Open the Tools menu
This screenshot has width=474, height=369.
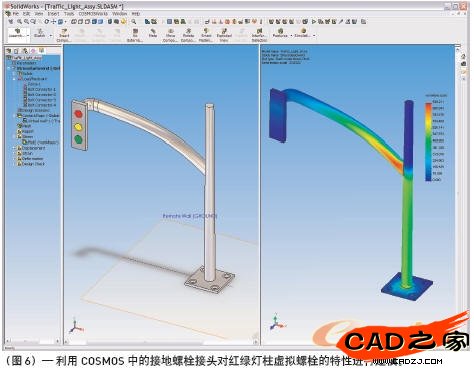point(69,14)
